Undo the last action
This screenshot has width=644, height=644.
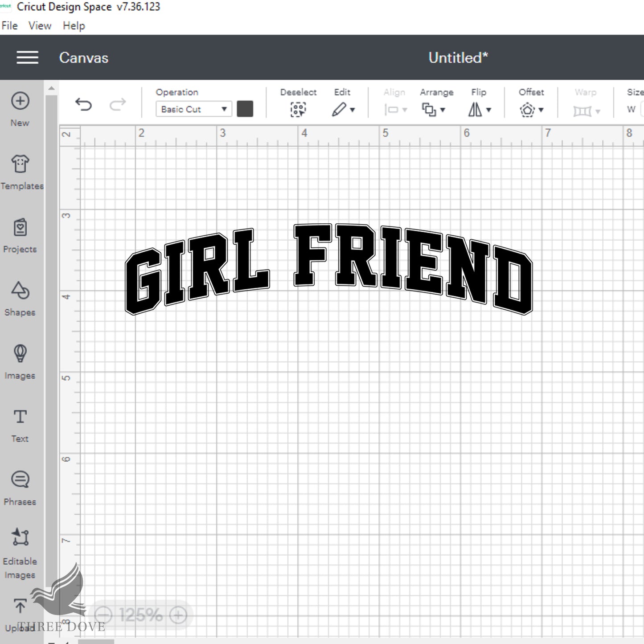pos(83,105)
